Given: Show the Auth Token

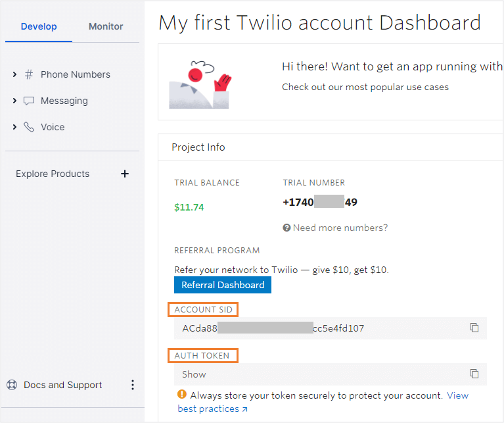Looking at the screenshot, I should pyautogui.click(x=194, y=374).
